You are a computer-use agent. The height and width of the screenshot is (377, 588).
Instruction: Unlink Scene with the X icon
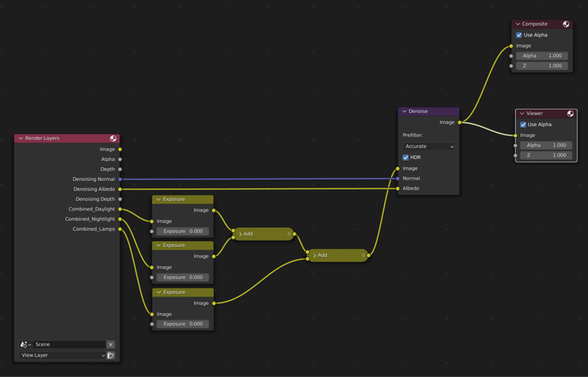click(111, 344)
